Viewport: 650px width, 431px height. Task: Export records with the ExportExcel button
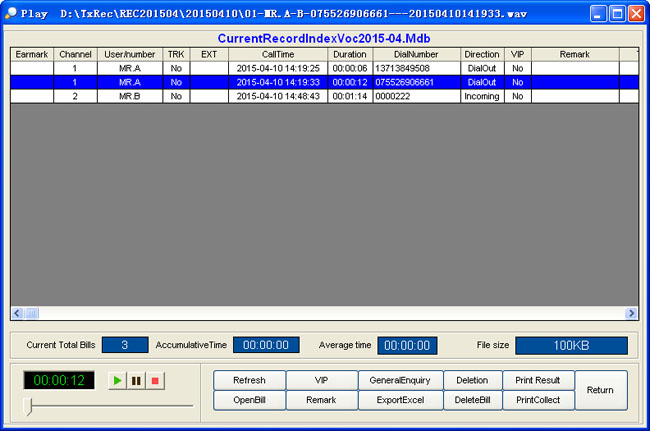pos(398,400)
